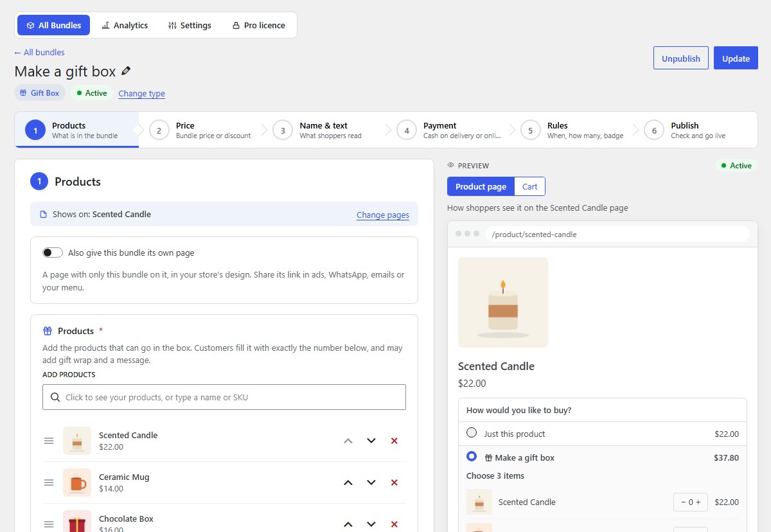The width and height of the screenshot is (771, 532).
Task: Go to step 3 Name & text
Action: [x=324, y=130]
